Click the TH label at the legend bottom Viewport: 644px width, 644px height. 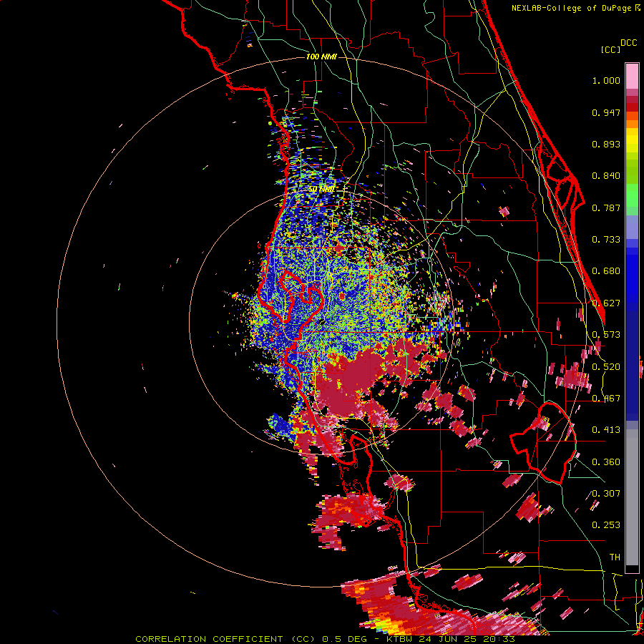click(615, 557)
